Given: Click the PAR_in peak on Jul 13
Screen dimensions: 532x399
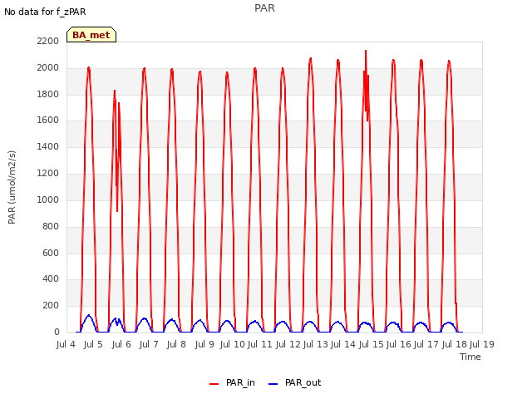Looking at the screenshot, I should click(x=310, y=59).
